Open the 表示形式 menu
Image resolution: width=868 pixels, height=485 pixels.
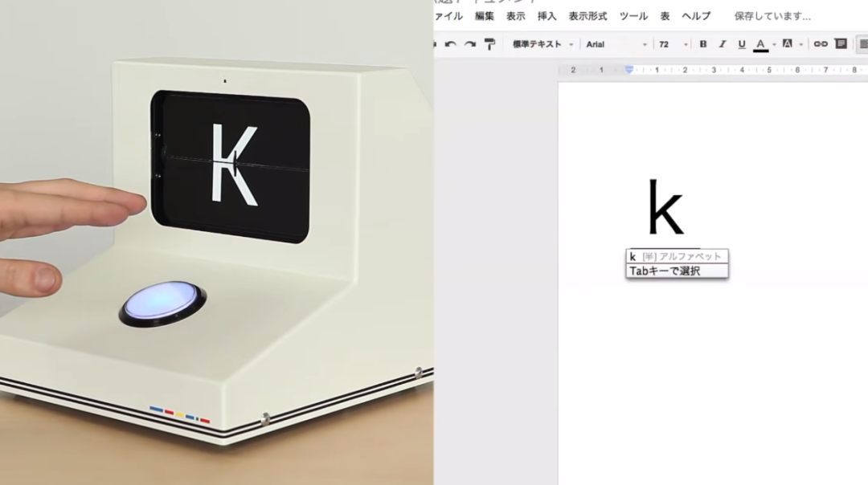(x=588, y=16)
